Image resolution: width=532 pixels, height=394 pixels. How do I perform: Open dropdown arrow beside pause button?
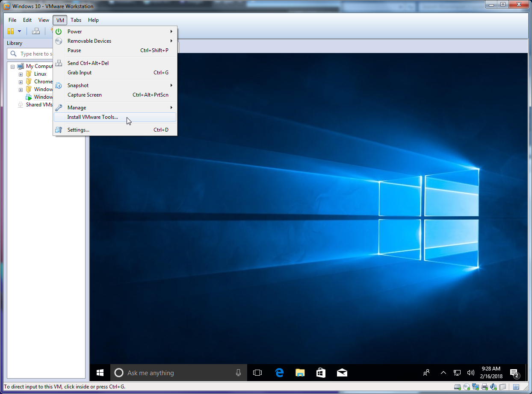coord(19,31)
